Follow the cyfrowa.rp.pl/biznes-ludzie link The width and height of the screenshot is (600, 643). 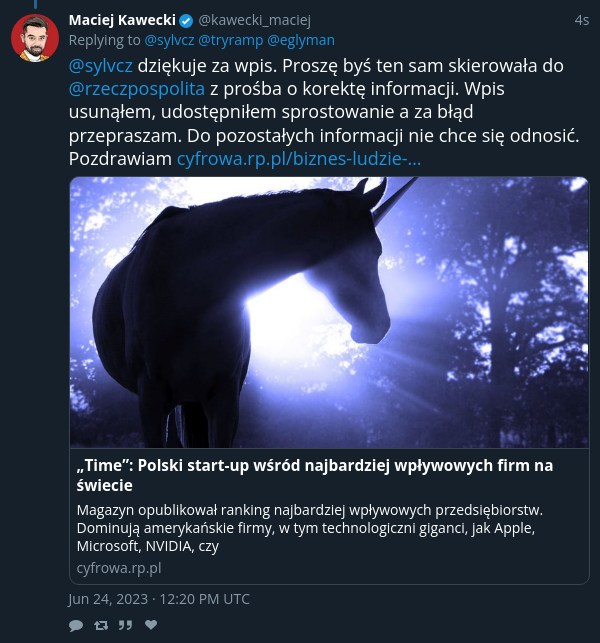point(299,159)
